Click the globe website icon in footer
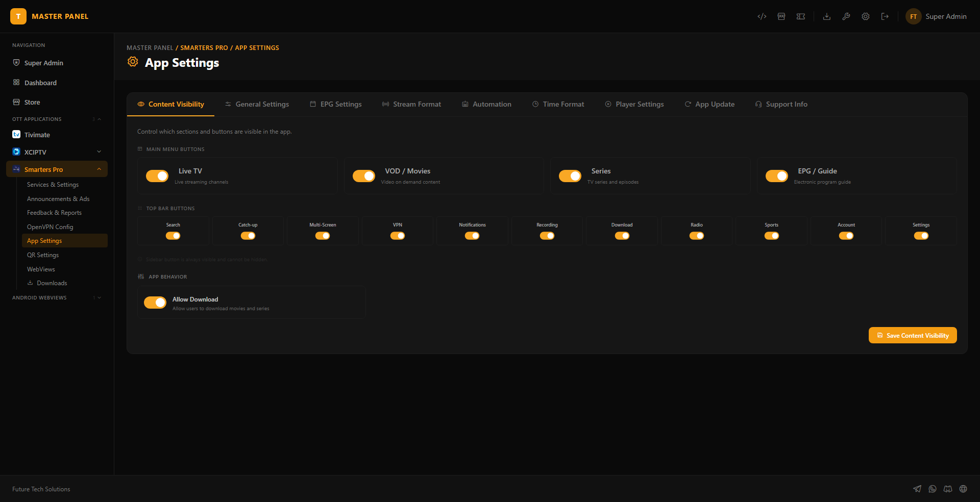This screenshot has width=980, height=502. click(x=963, y=489)
